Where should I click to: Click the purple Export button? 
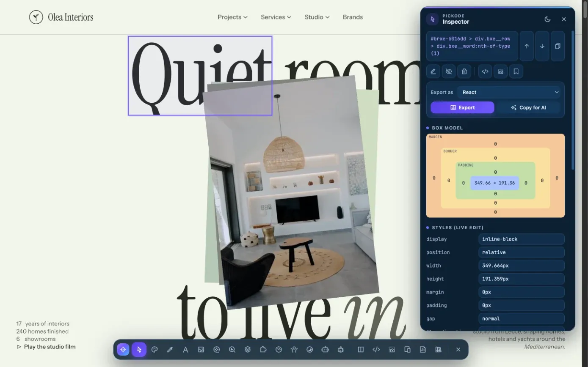(462, 107)
